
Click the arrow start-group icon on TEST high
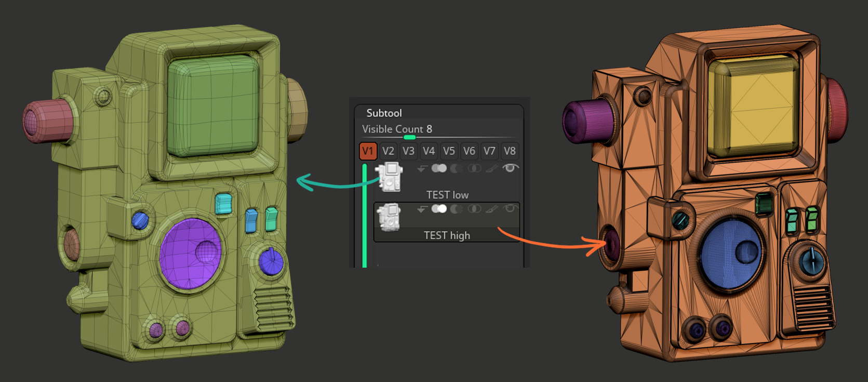(422, 209)
